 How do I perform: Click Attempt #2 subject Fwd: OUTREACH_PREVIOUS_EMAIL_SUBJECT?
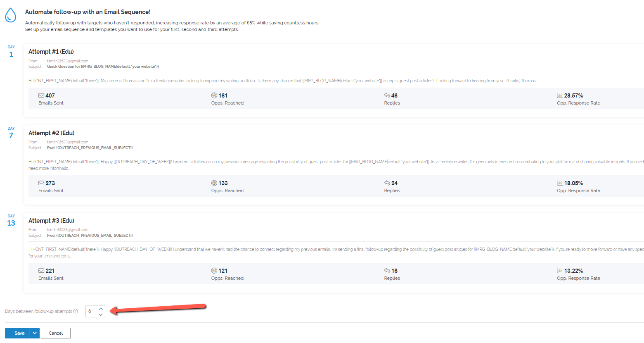tap(90, 148)
